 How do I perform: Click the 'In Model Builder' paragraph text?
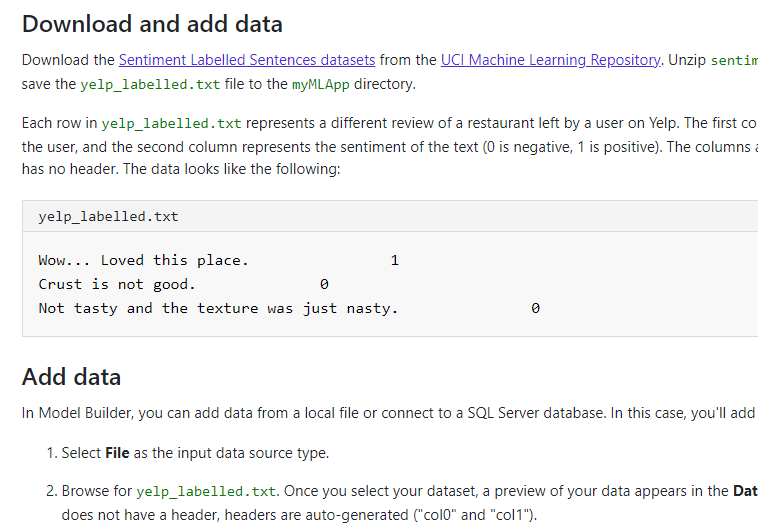[x=380, y=413]
